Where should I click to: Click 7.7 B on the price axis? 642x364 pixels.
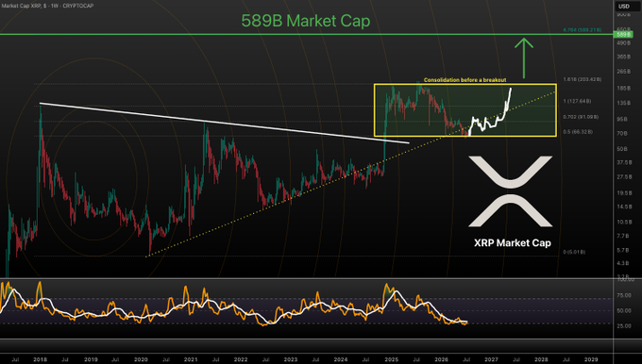coord(623,236)
